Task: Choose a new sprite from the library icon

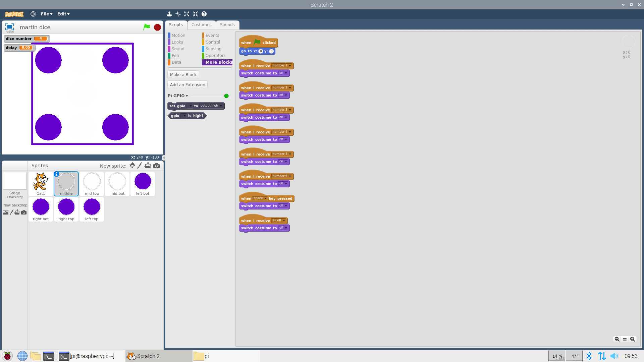Action: click(132, 165)
